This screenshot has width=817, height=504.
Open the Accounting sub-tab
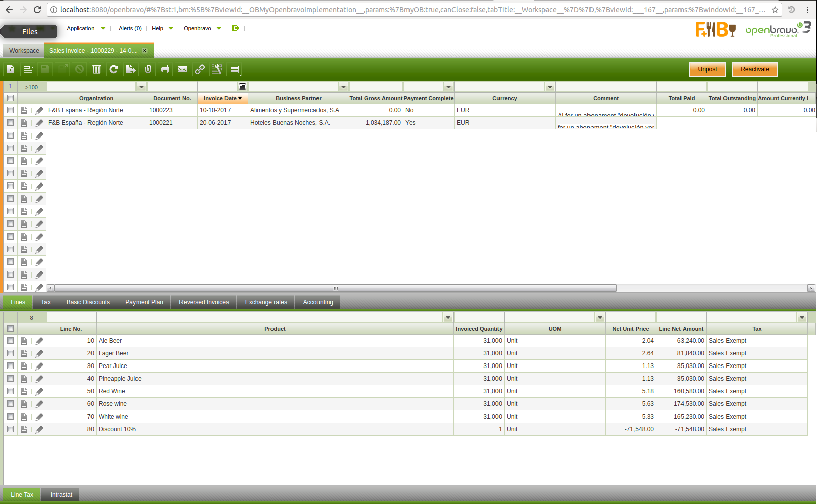(x=318, y=302)
